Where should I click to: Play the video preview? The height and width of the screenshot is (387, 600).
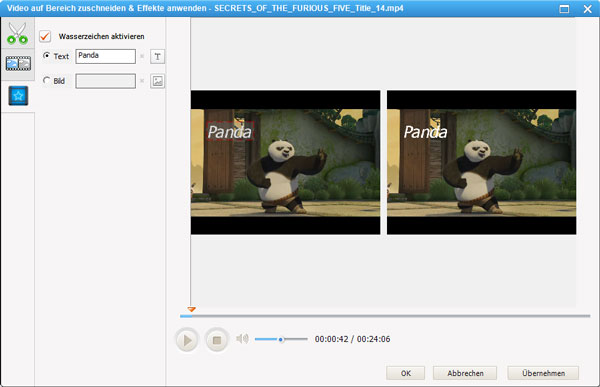(187, 340)
